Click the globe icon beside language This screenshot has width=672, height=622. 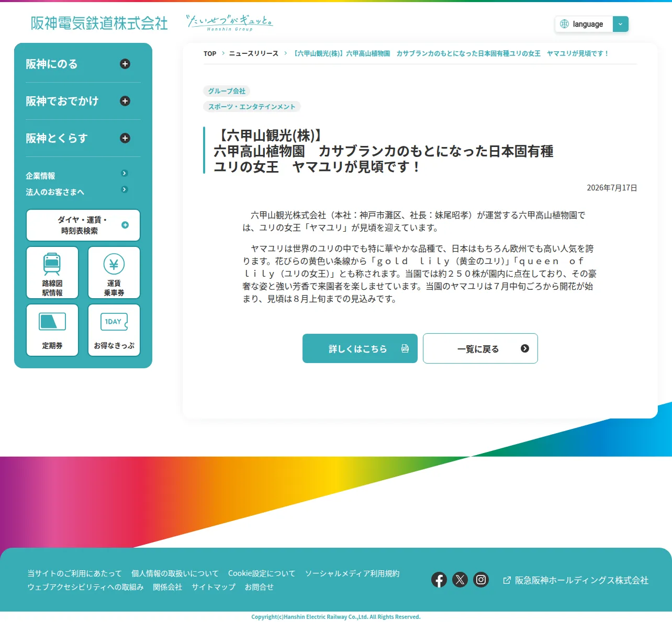coord(564,24)
